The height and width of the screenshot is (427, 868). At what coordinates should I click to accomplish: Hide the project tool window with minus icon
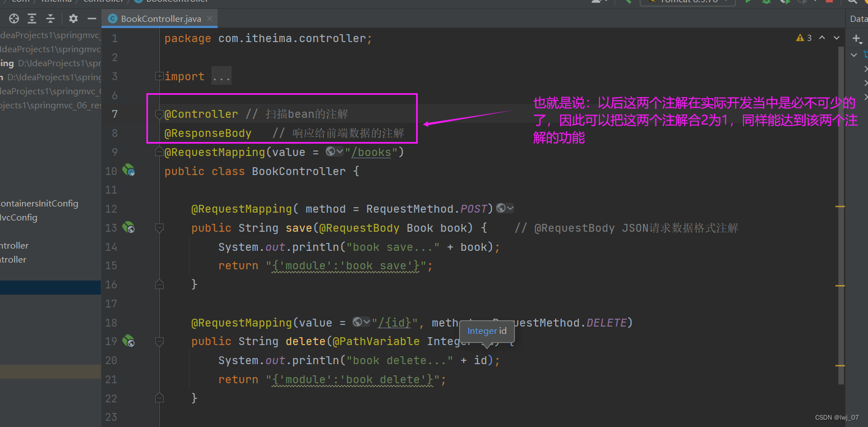91,19
